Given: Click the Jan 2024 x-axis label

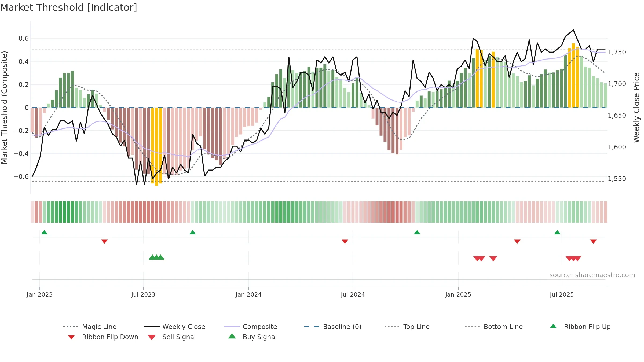Looking at the screenshot, I should point(249,294).
